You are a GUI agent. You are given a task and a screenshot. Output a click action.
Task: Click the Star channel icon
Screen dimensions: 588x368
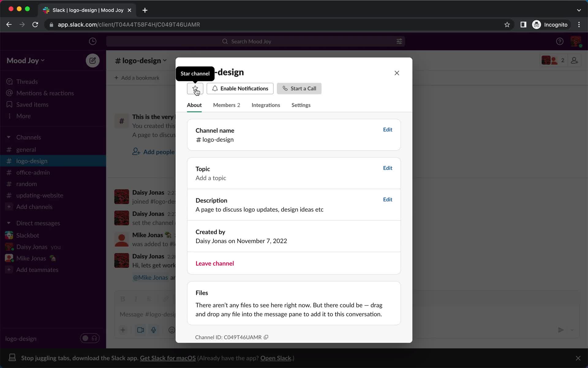point(195,88)
